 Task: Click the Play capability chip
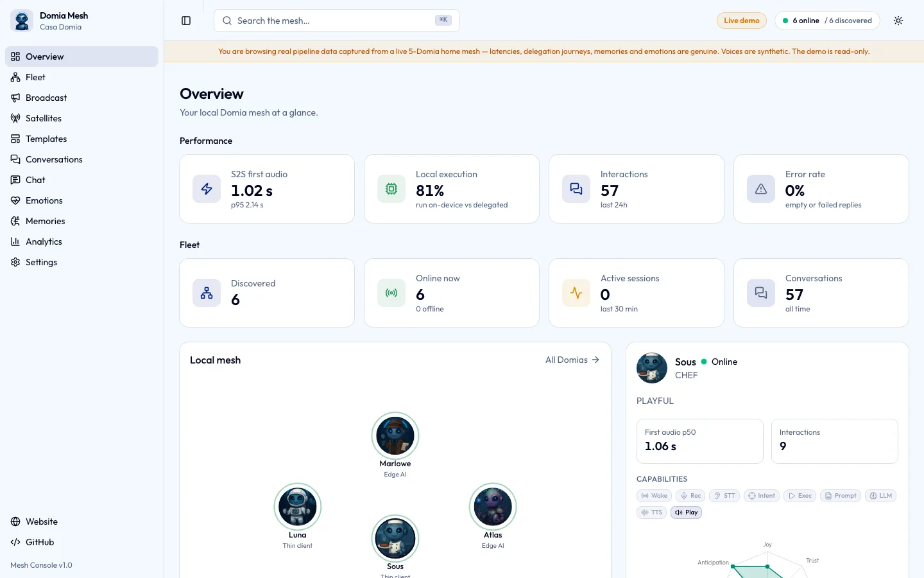click(686, 512)
